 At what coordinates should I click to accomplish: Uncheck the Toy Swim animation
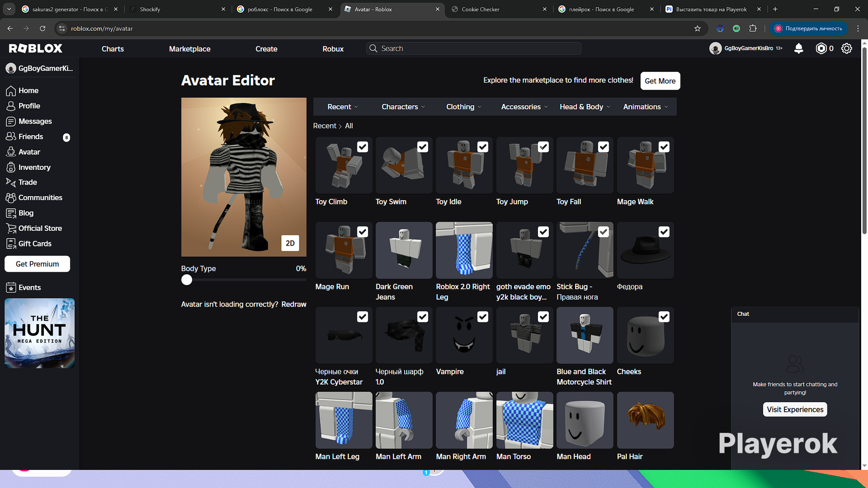pos(423,147)
